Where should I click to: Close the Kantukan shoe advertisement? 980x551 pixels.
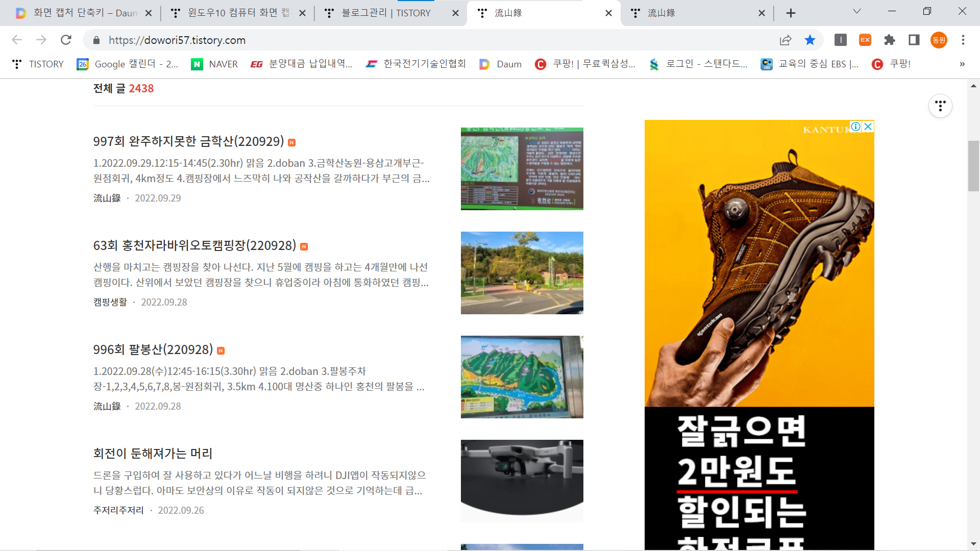pos(868,127)
